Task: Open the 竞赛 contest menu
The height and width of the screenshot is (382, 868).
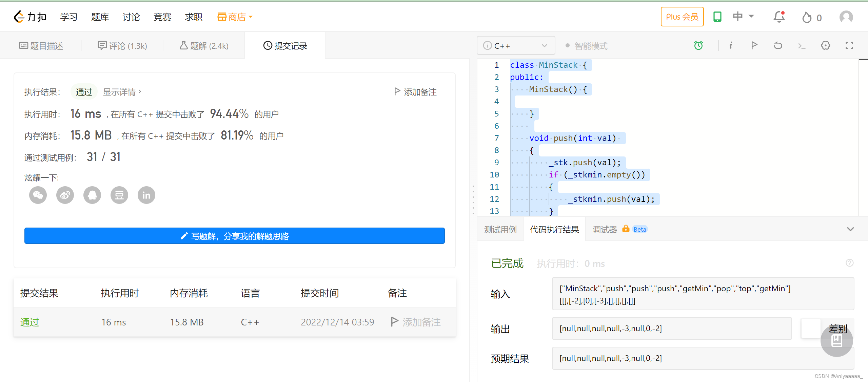Action: (162, 17)
